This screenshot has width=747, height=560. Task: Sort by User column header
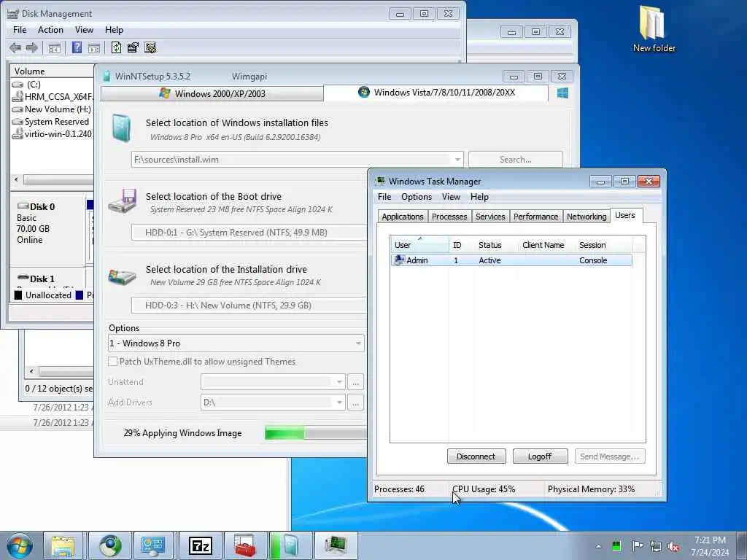tap(419, 245)
